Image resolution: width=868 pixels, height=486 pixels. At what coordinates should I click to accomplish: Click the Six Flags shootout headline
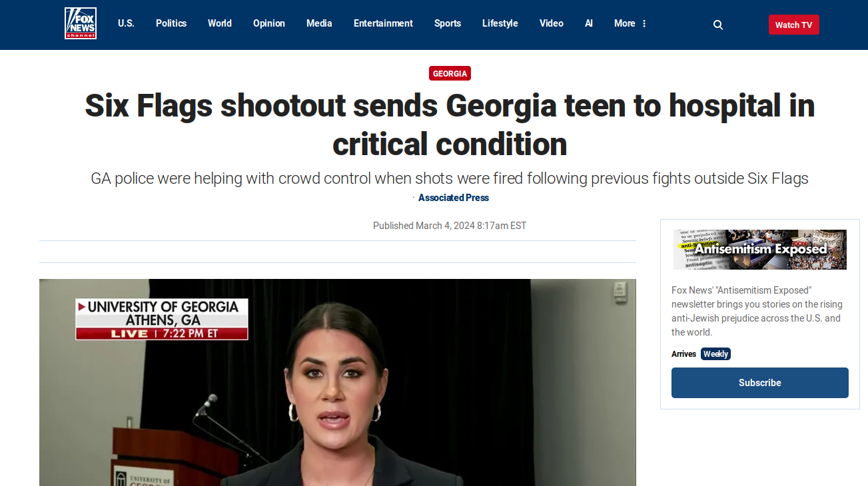(x=450, y=124)
